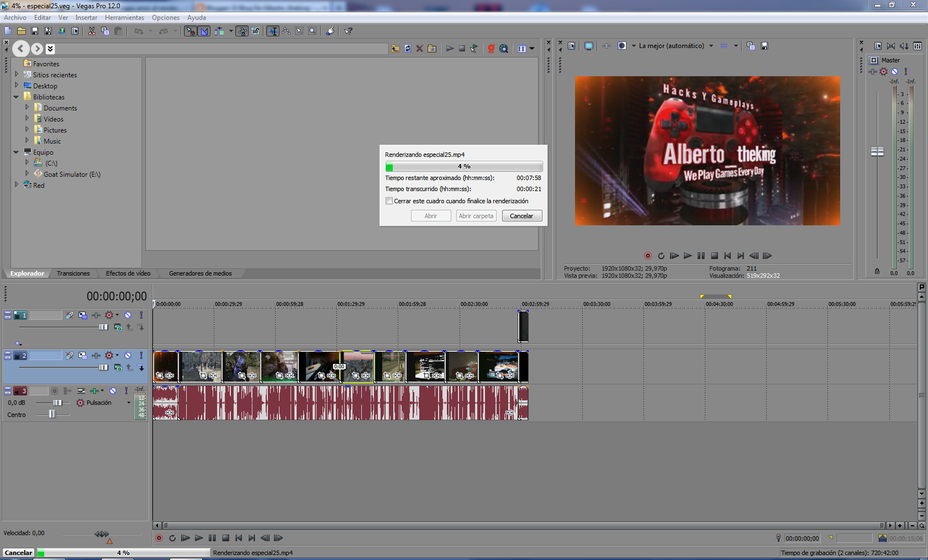
Task: Select the Selection Edit tool
Action: 299,31
